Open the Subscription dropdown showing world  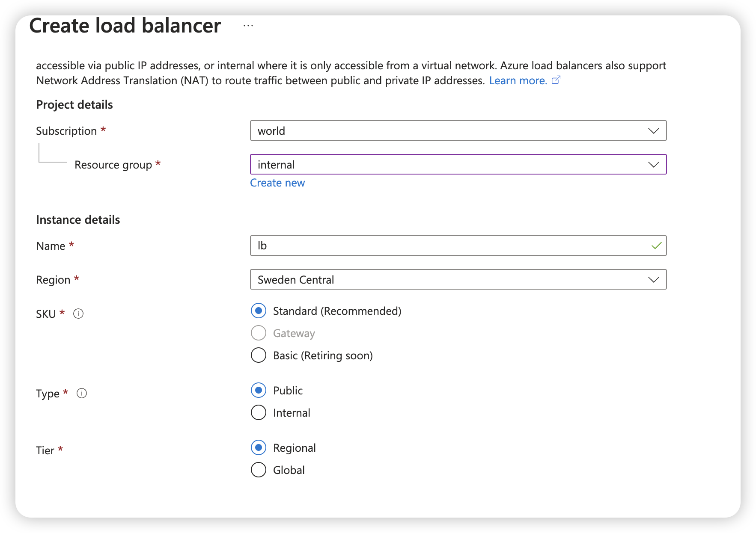point(458,130)
